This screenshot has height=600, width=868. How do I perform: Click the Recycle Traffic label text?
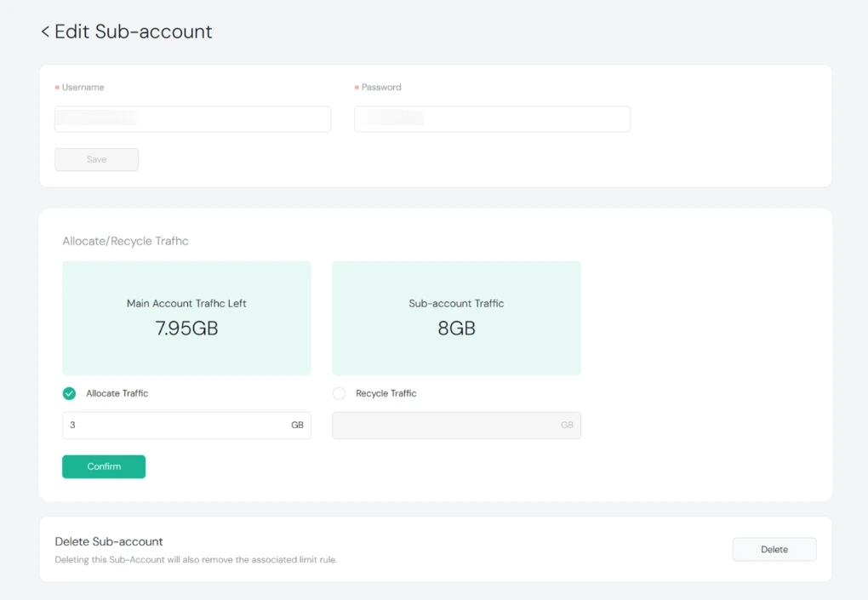coord(386,393)
